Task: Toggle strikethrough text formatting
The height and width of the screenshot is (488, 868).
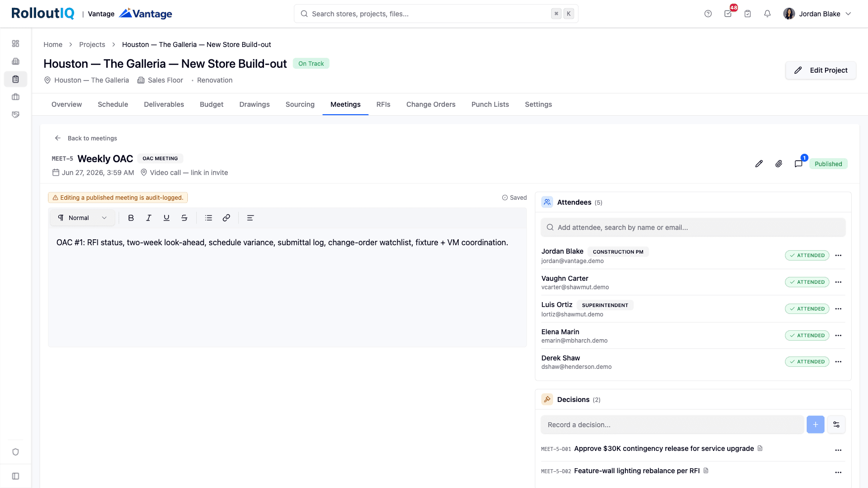Action: click(x=184, y=218)
